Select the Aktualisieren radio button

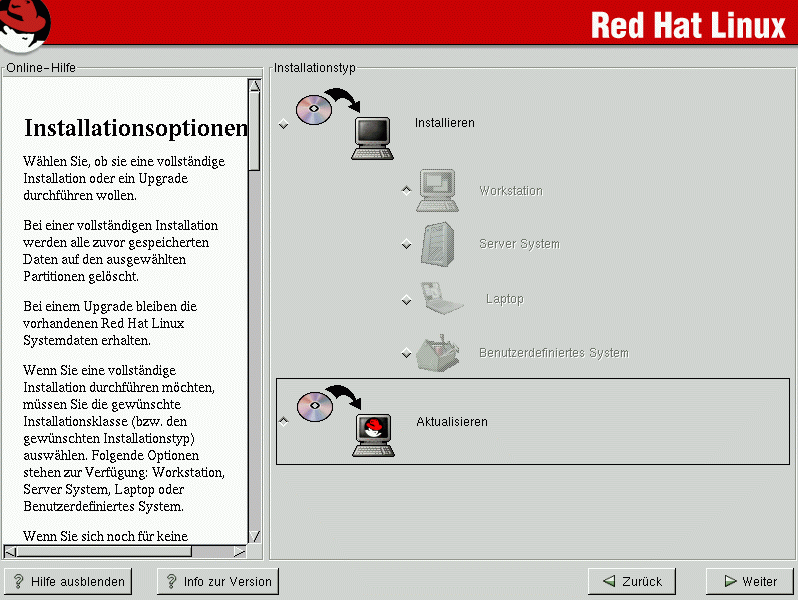coord(284,422)
